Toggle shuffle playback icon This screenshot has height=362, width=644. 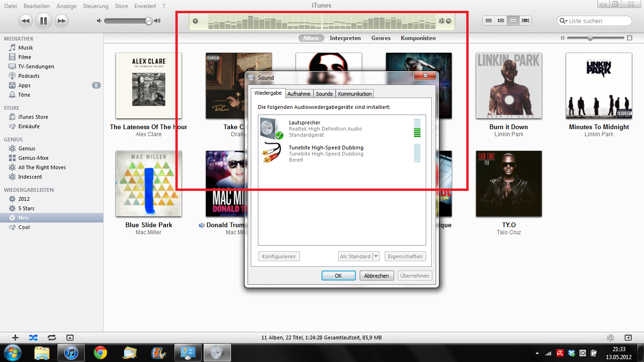click(33, 337)
